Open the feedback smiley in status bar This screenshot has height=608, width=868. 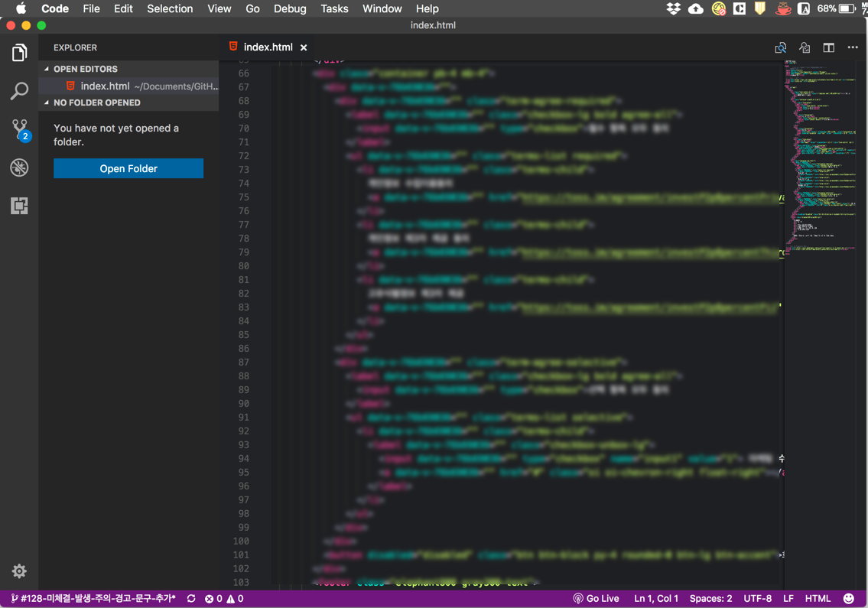(x=848, y=599)
